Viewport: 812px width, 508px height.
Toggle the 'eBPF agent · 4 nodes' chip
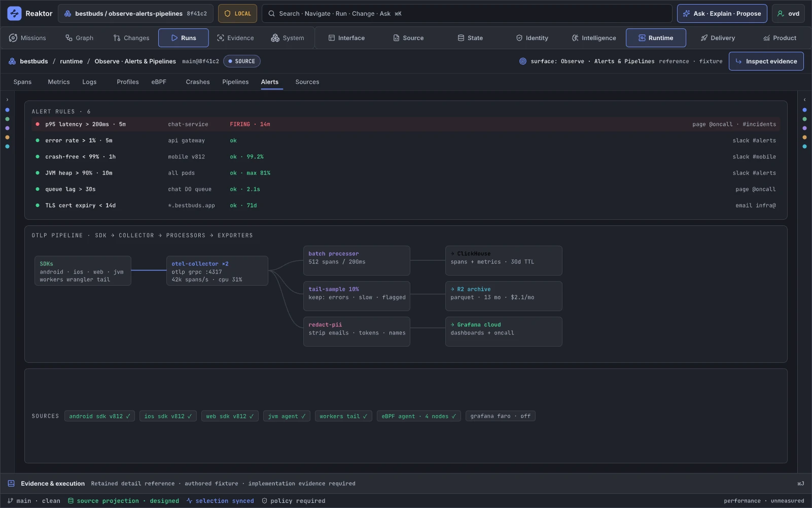(418, 416)
